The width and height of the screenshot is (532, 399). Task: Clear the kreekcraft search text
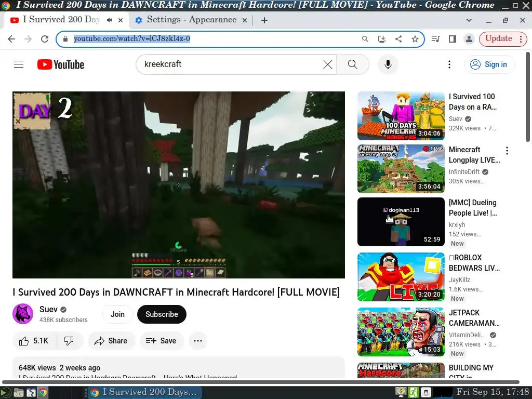328,64
